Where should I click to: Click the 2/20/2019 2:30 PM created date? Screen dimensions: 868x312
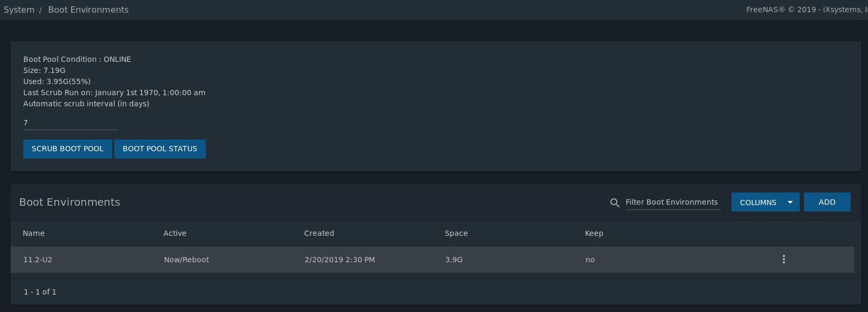pyautogui.click(x=340, y=260)
